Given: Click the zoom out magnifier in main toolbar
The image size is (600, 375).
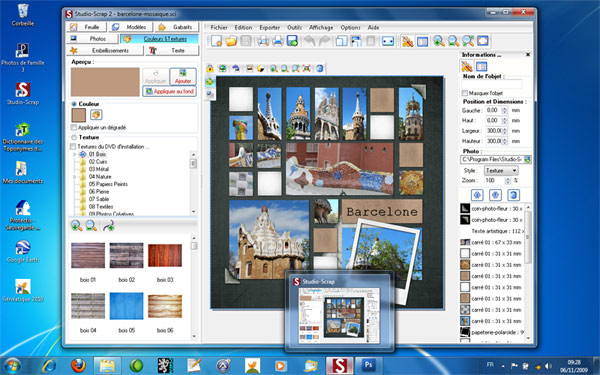Looking at the screenshot, I should pyautogui.click(x=453, y=41).
